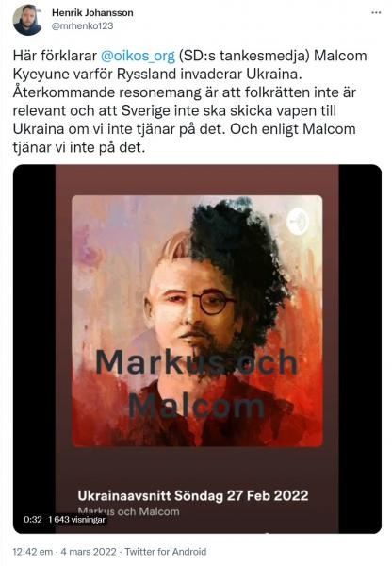Click the Ukrainaavsnitt Söndag 27 Feb 2022 title
This screenshot has width=392, height=566.
pos(193,495)
